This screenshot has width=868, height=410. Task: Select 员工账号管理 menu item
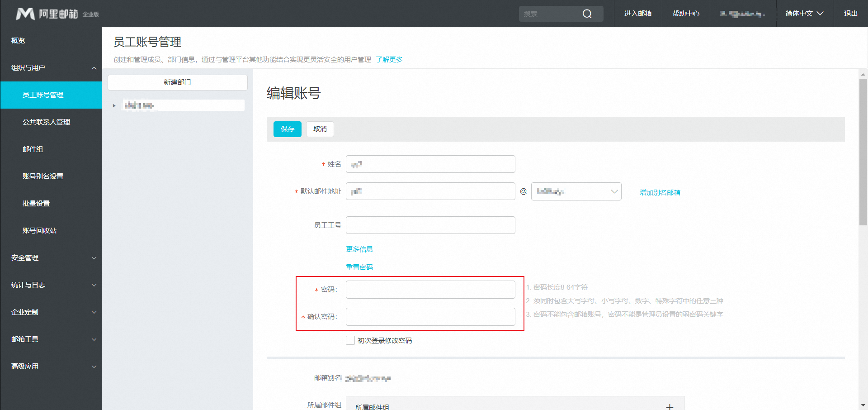[51, 95]
